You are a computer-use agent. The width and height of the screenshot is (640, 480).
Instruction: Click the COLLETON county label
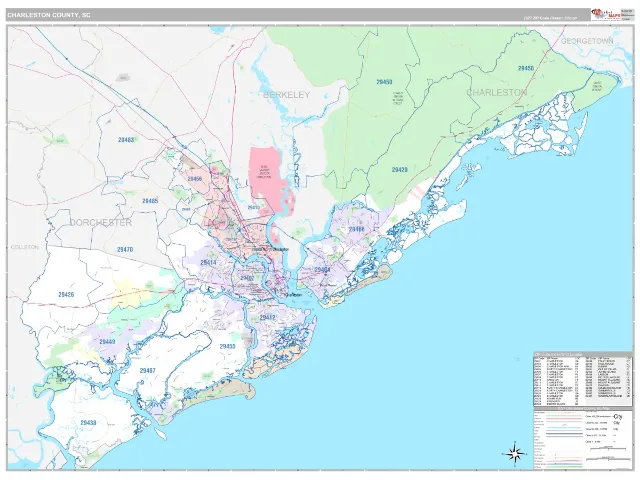click(x=24, y=247)
